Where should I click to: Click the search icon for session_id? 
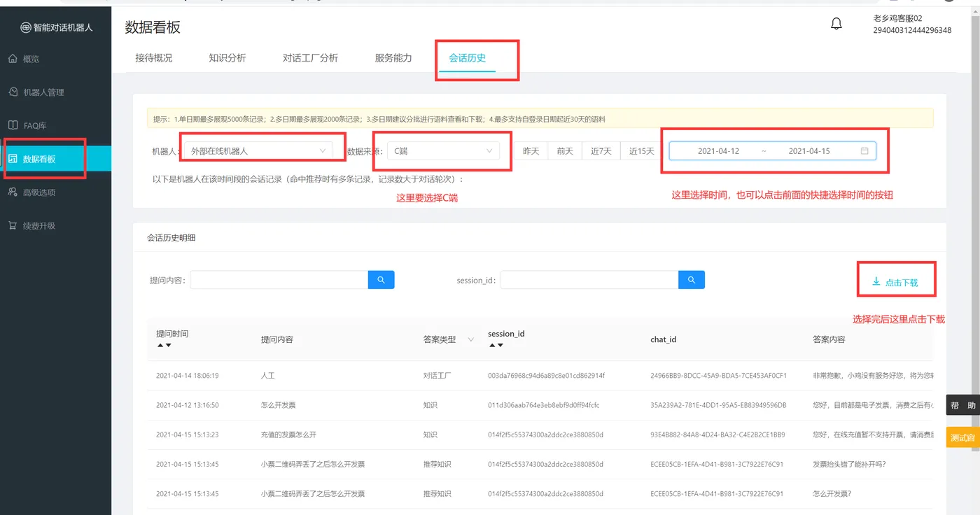(x=692, y=280)
